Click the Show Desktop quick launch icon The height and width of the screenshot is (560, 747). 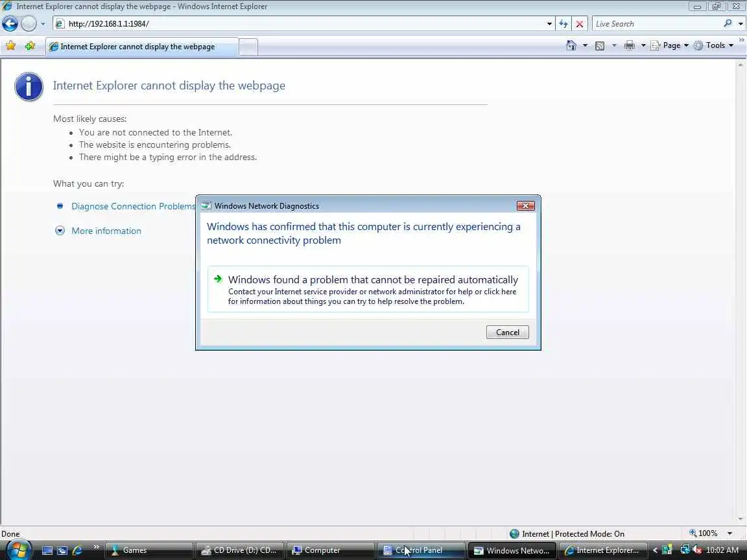[x=47, y=550]
